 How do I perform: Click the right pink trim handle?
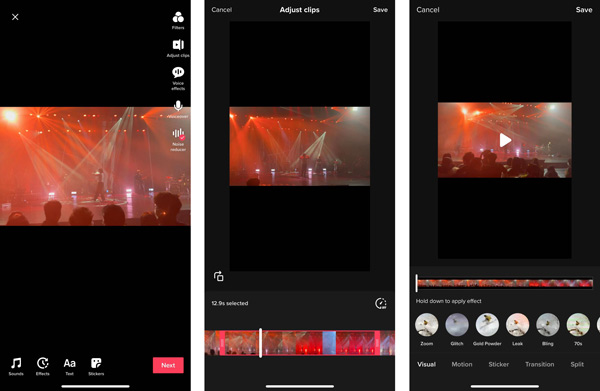(x=377, y=343)
